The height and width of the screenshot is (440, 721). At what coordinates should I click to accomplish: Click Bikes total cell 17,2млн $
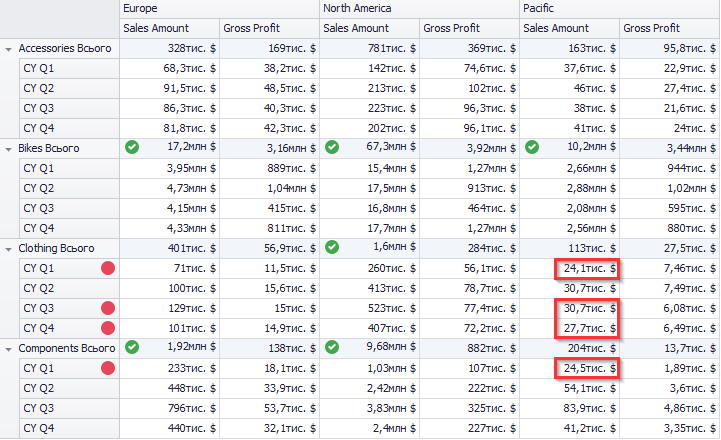click(169, 147)
